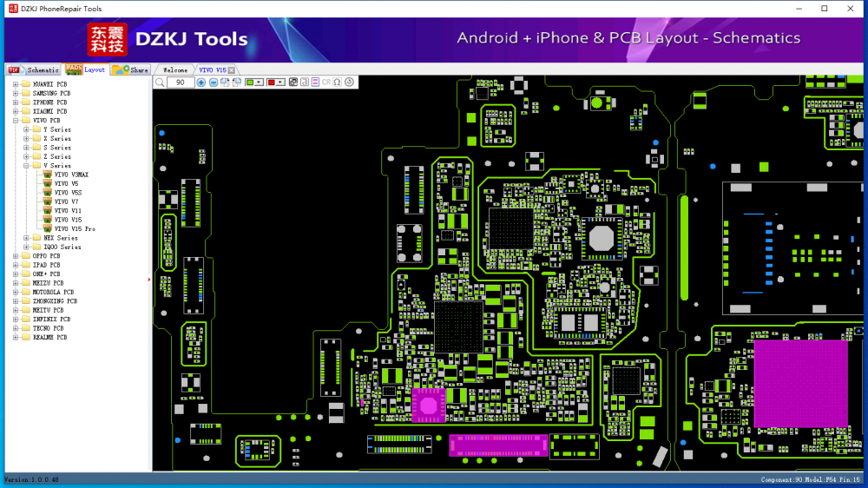This screenshot has width=868, height=488.
Task: Select the ONE+ PCB folder
Action: [x=46, y=274]
